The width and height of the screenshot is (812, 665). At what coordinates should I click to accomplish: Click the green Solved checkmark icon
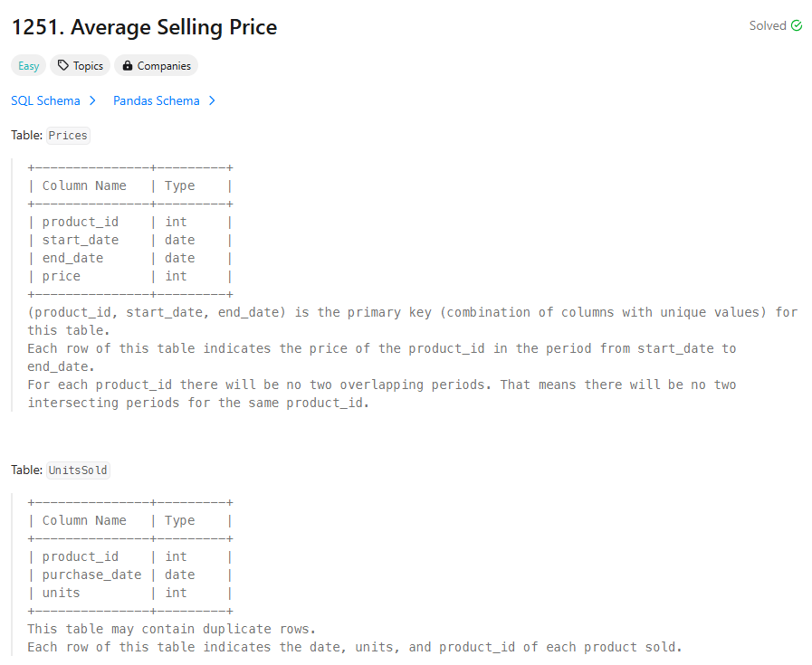[x=797, y=26]
